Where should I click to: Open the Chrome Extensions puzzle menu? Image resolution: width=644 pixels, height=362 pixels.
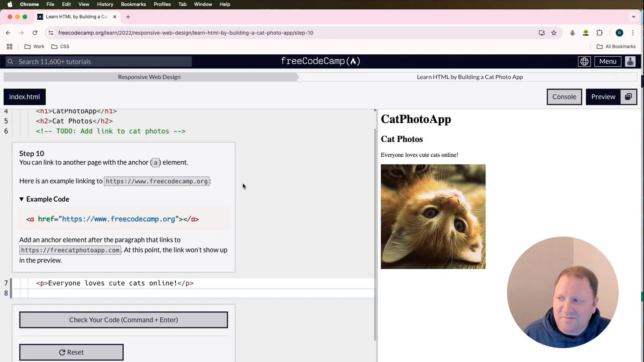(x=599, y=33)
